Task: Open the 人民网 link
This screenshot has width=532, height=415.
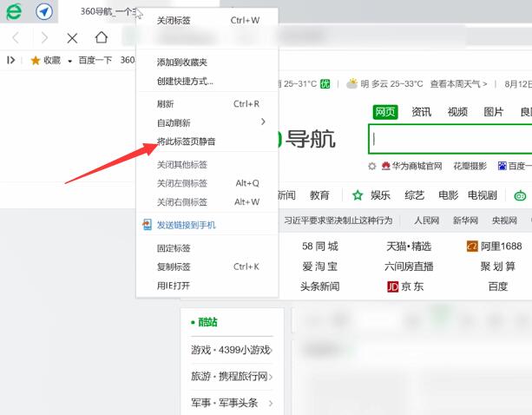Action: pos(426,221)
